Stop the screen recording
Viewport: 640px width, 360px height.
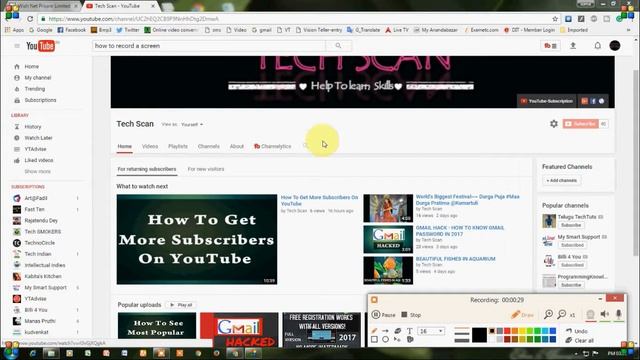(411, 315)
